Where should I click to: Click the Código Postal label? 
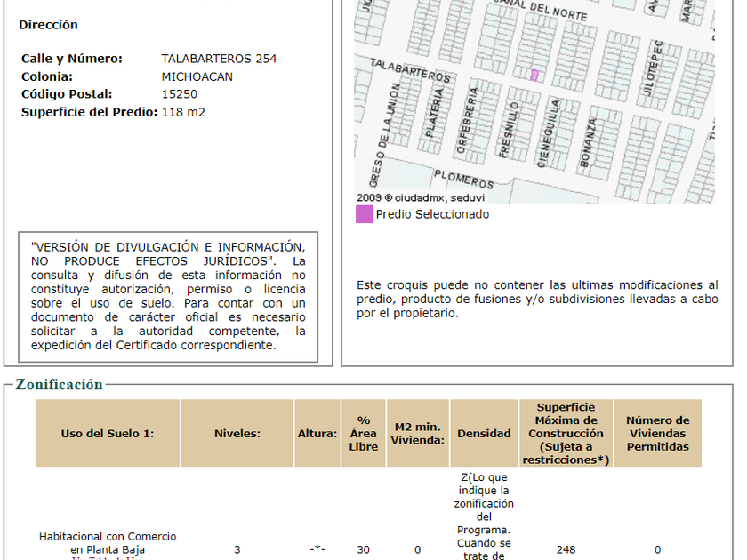67,94
